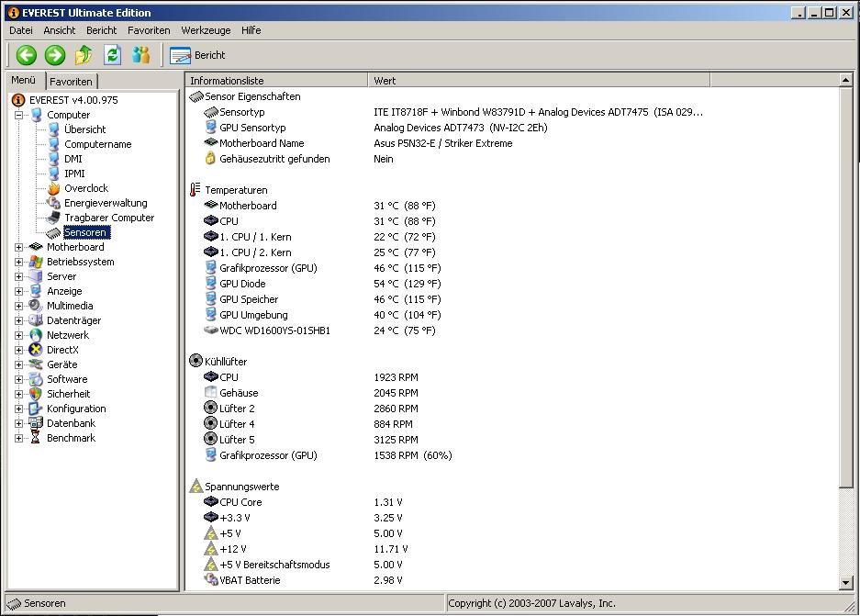Click the green Forward arrow toolbar icon
The image size is (860, 616).
coord(55,55)
